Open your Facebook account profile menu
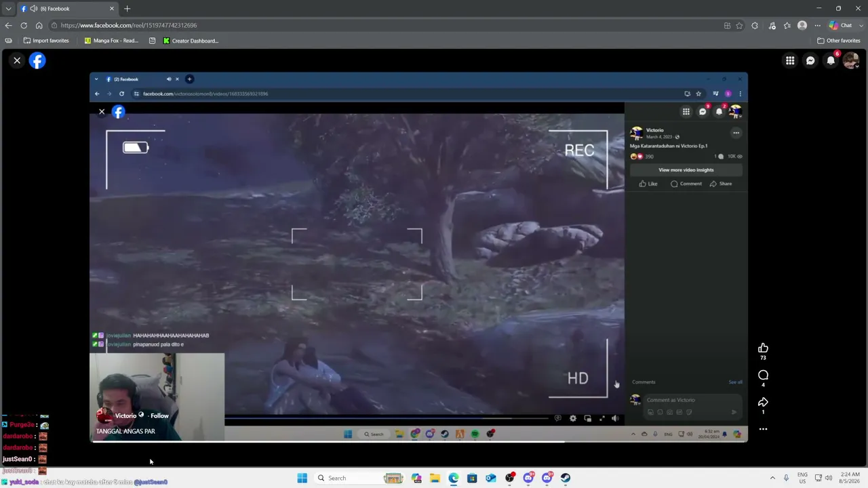The height and width of the screenshot is (488, 868). click(x=851, y=60)
